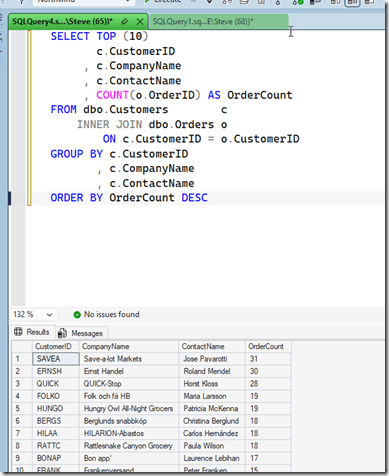The width and height of the screenshot is (389, 476).
Task: Click the Patricia McKenna contact cell
Action: coord(212,409)
